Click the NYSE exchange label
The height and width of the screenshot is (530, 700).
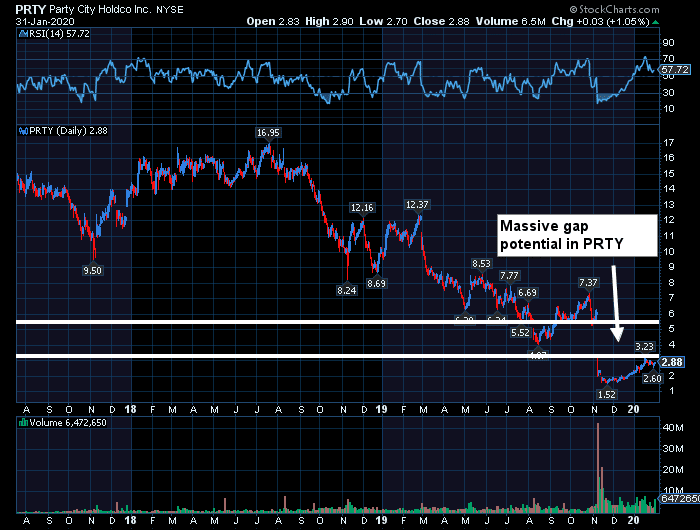[x=170, y=10]
